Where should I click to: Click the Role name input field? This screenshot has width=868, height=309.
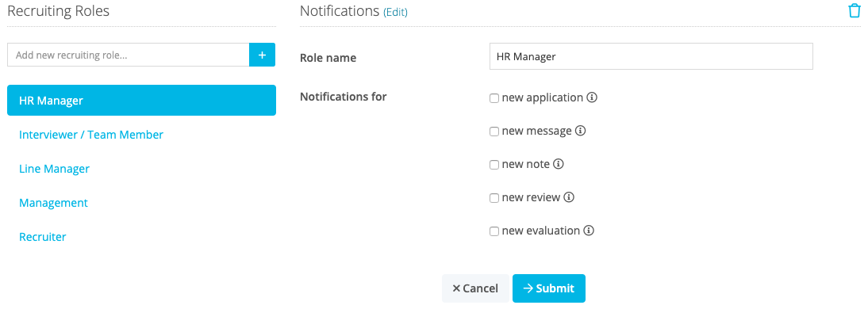pyautogui.click(x=651, y=56)
